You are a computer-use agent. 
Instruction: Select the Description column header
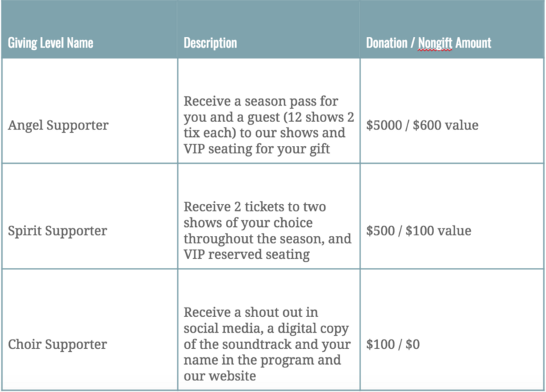[210, 43]
